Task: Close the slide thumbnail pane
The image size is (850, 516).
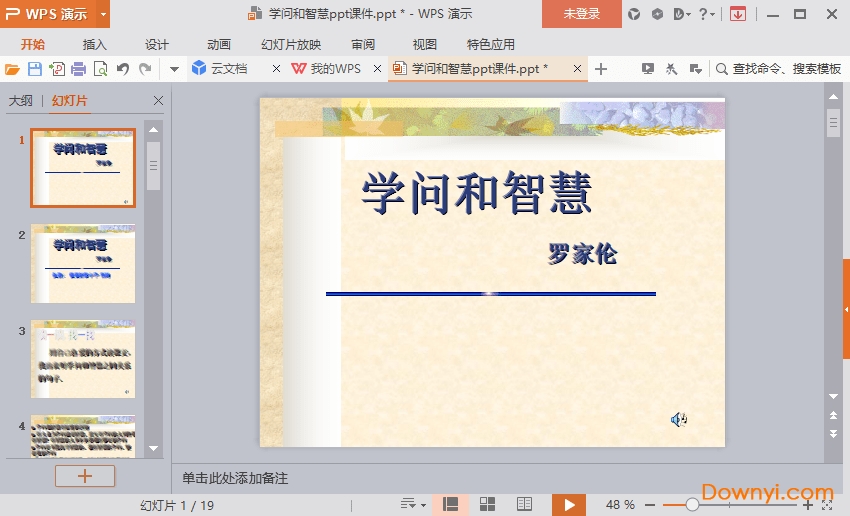Action: point(158,100)
